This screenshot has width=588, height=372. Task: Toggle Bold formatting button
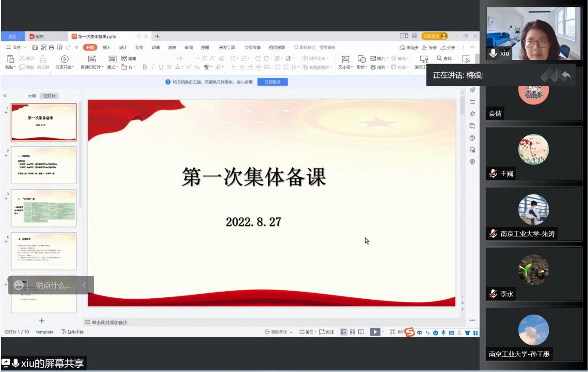point(145,67)
